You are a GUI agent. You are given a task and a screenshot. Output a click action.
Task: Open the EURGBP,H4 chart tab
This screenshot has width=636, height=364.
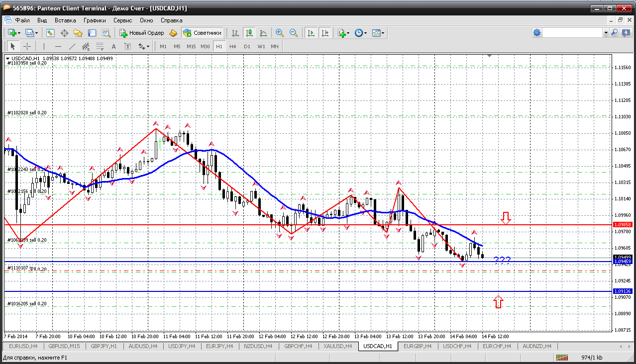[x=418, y=346]
